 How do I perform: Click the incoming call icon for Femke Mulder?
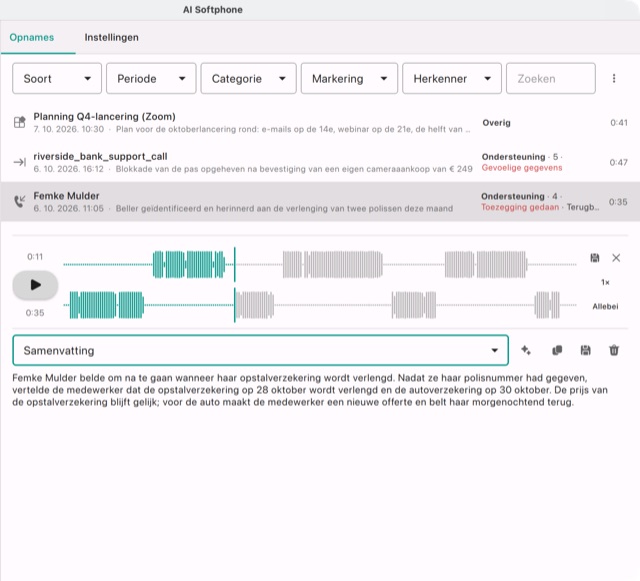(20, 201)
